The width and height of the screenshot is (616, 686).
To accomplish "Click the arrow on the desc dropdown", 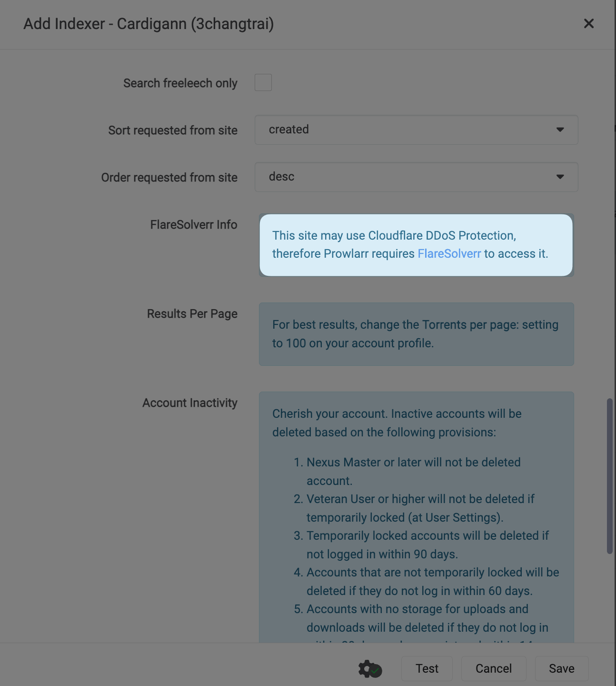I will 560,177.
